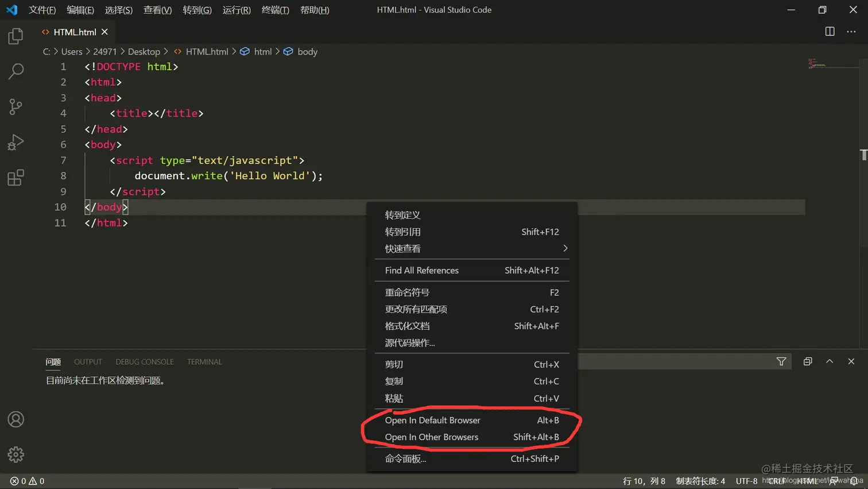Viewport: 868px width, 489px height.
Task: Collapse all problems with the collapse icon
Action: [808, 361]
